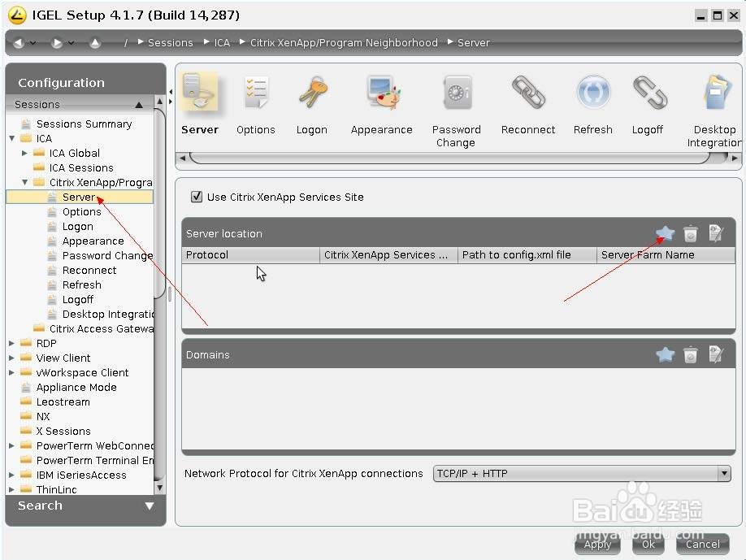Navigate forward with the right arrow
Image resolution: width=746 pixels, height=560 pixels.
pos(57,43)
